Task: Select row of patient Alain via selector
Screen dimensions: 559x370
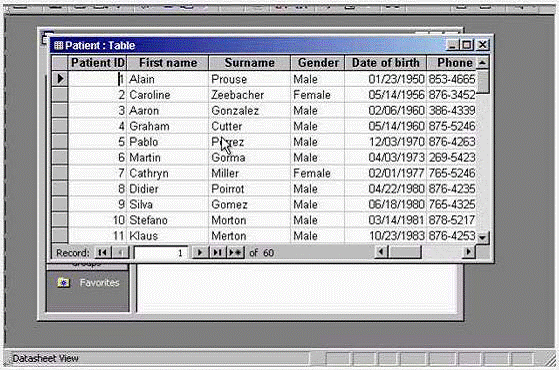Action: (x=60, y=79)
